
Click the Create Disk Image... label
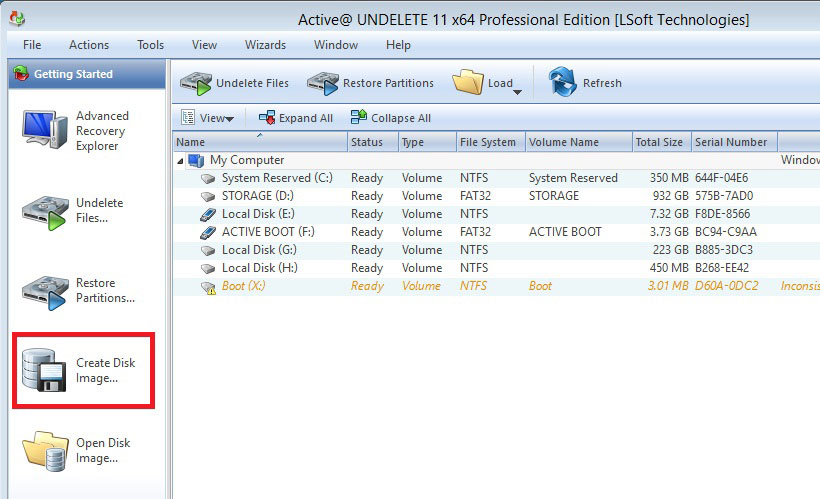click(106, 370)
